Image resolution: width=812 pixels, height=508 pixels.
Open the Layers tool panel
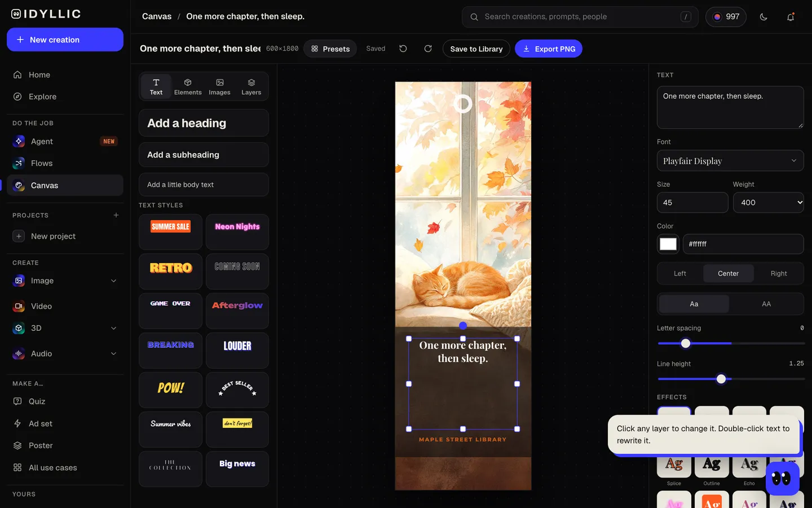pos(251,86)
